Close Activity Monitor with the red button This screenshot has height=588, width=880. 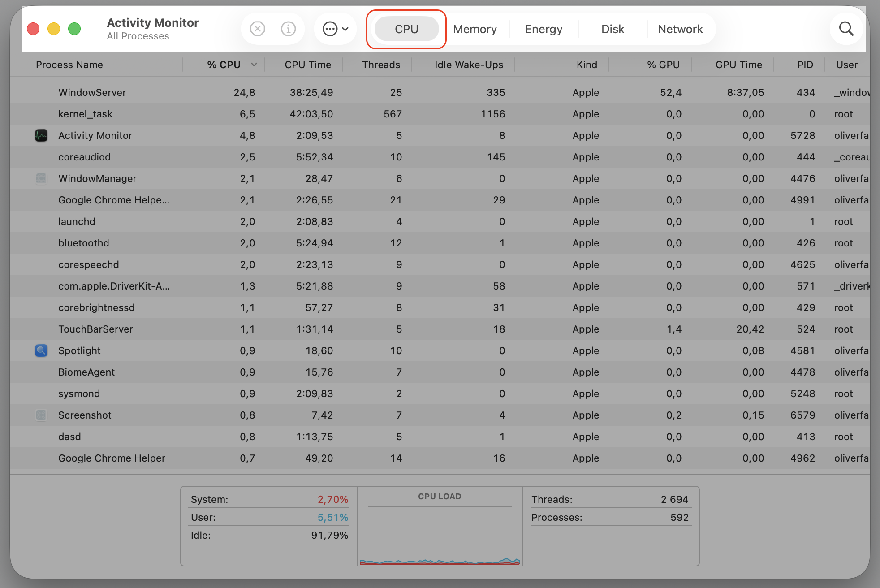pos(33,29)
